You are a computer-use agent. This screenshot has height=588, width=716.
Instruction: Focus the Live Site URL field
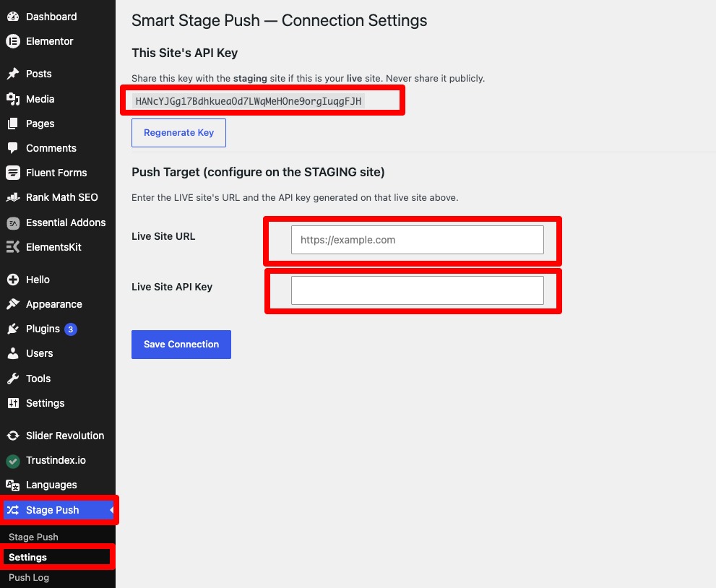point(418,240)
